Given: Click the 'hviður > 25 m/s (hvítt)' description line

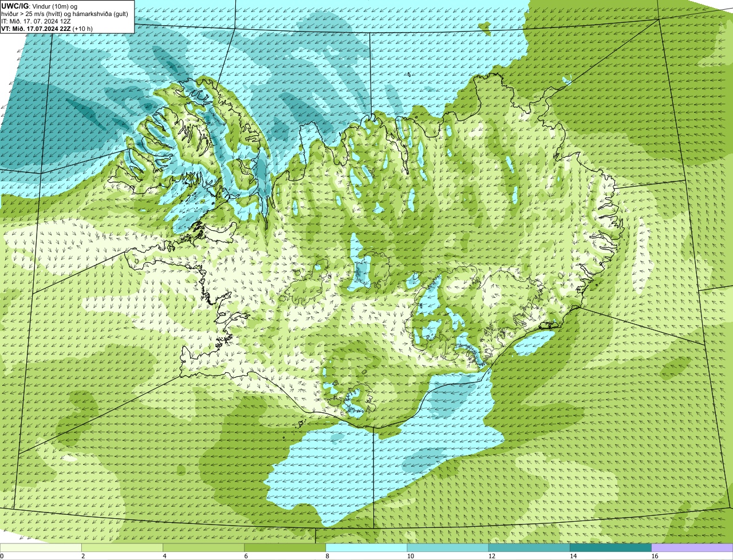Looking at the screenshot, I should click(x=65, y=13).
